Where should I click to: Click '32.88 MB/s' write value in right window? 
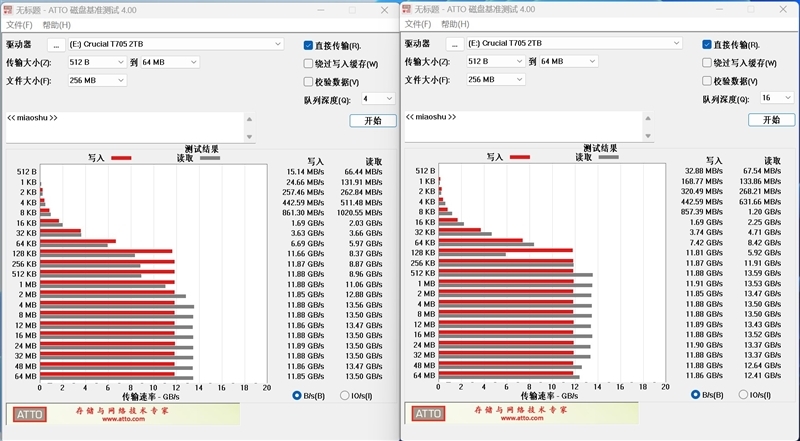click(x=704, y=171)
